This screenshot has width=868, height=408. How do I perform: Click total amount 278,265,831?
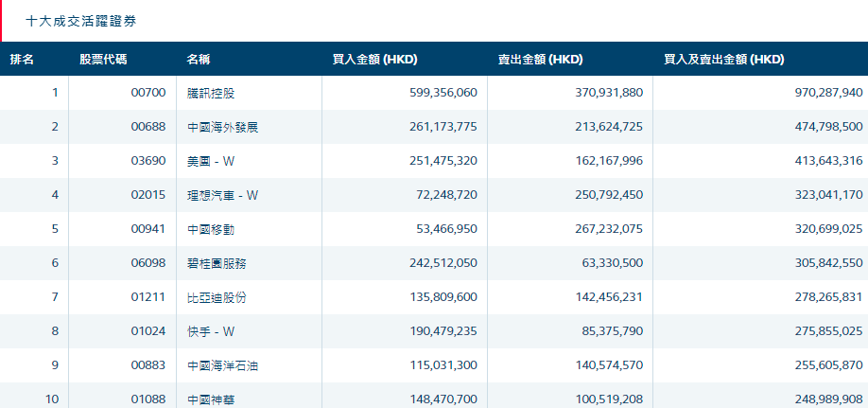point(828,297)
